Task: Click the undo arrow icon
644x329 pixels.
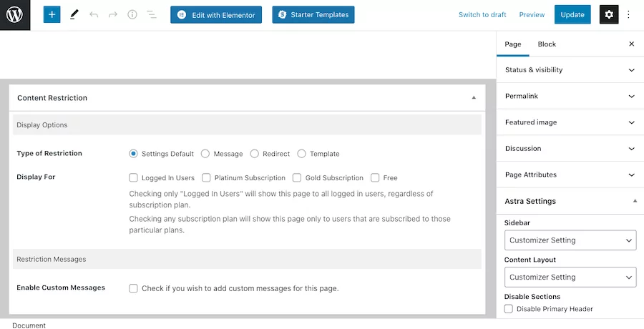Action: (x=94, y=14)
